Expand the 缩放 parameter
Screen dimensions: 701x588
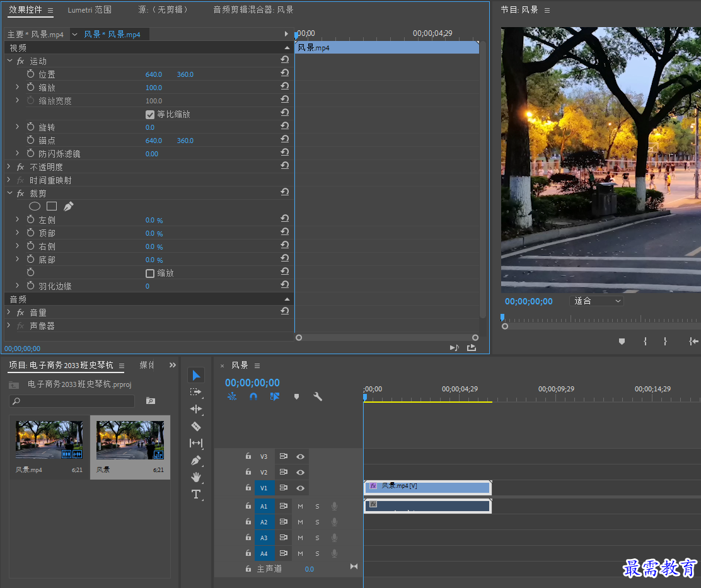(18, 87)
